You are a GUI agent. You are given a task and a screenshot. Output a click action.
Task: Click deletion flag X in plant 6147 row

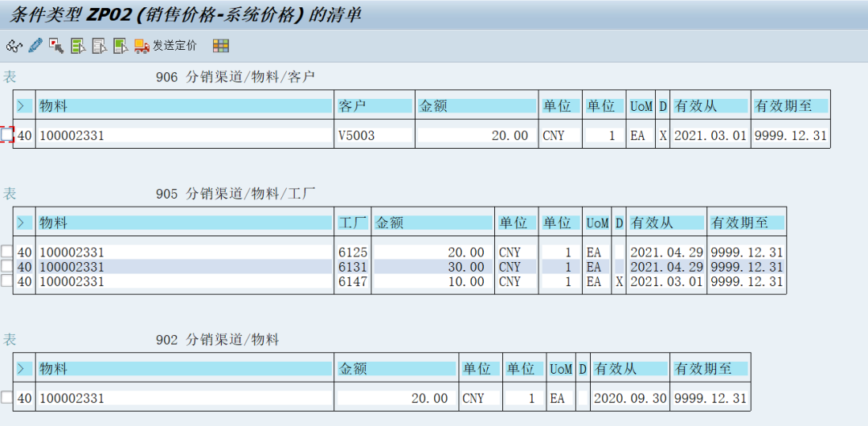coord(620,281)
